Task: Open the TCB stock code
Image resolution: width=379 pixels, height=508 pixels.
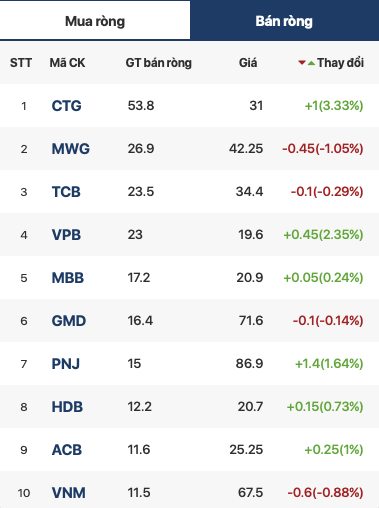Action: point(66,192)
